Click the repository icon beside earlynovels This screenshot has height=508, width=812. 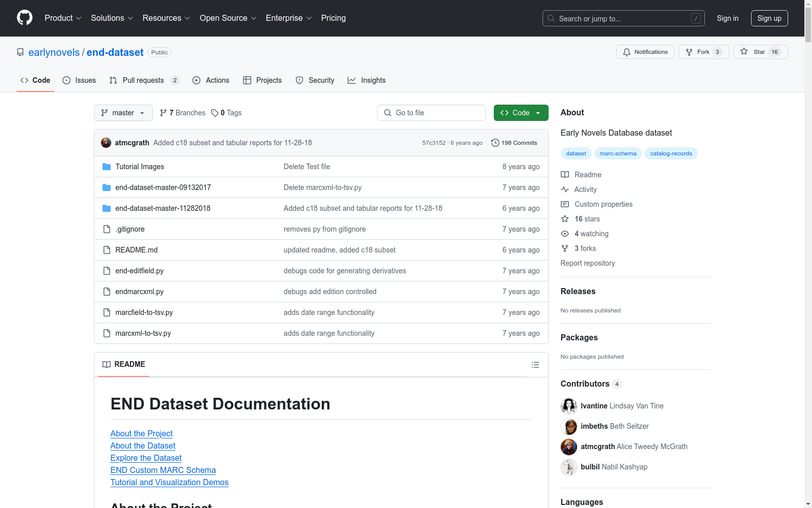pyautogui.click(x=20, y=52)
